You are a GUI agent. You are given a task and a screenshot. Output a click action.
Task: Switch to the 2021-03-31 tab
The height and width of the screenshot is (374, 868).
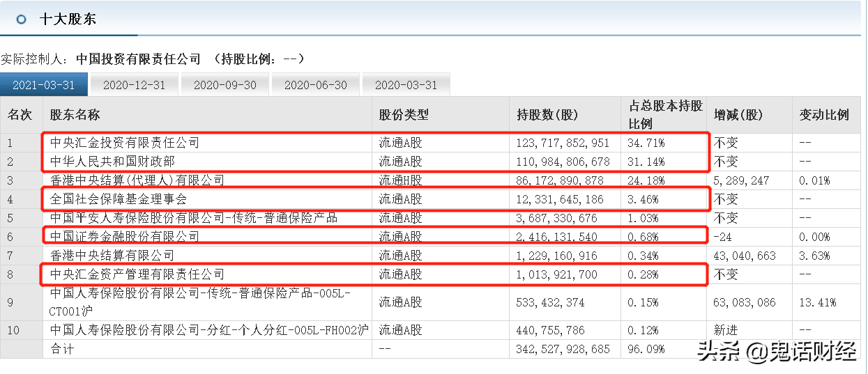click(x=44, y=84)
